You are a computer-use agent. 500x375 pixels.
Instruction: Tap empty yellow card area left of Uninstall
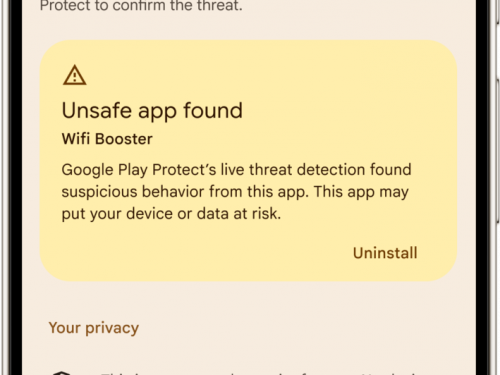click(200, 253)
